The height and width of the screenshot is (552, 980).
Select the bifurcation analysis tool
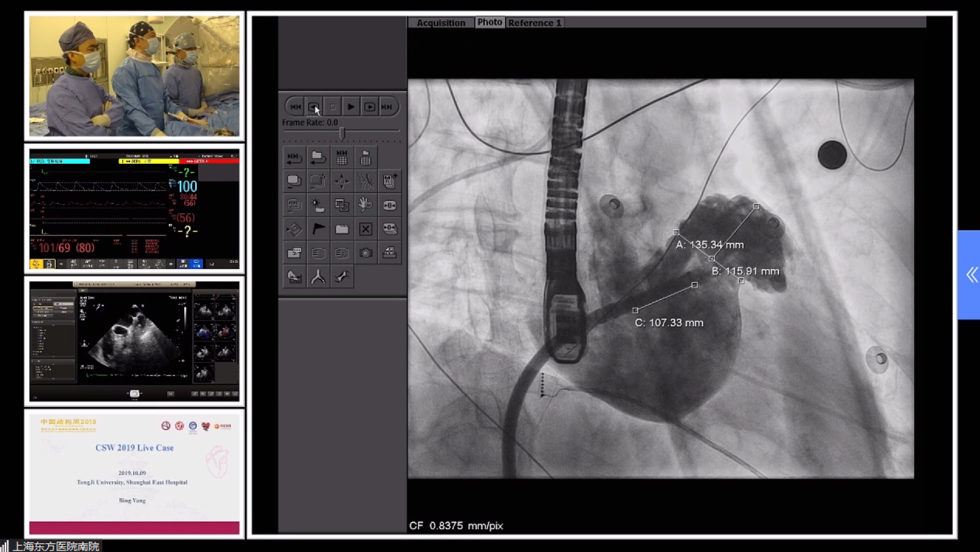[x=318, y=277]
